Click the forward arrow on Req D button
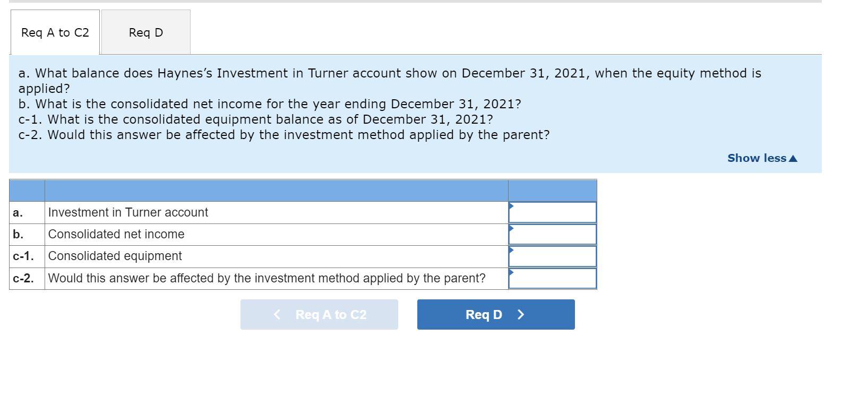868x405 pixels. [520, 314]
